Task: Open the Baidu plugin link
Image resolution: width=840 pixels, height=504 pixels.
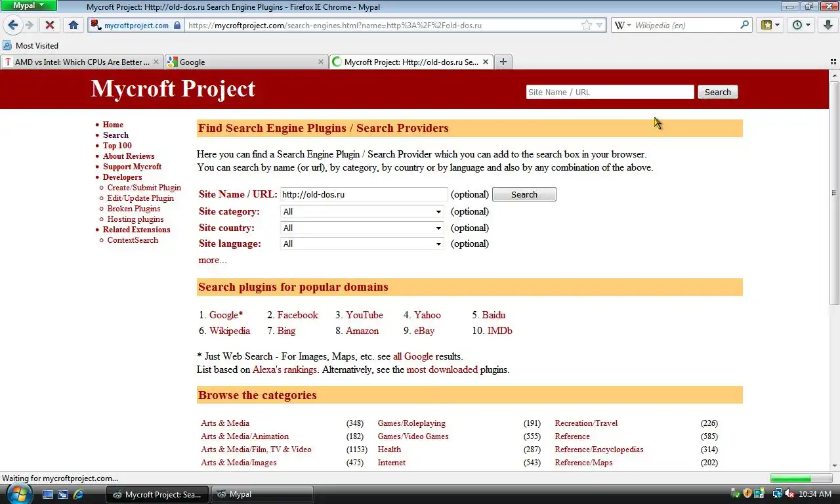Action: 493,315
